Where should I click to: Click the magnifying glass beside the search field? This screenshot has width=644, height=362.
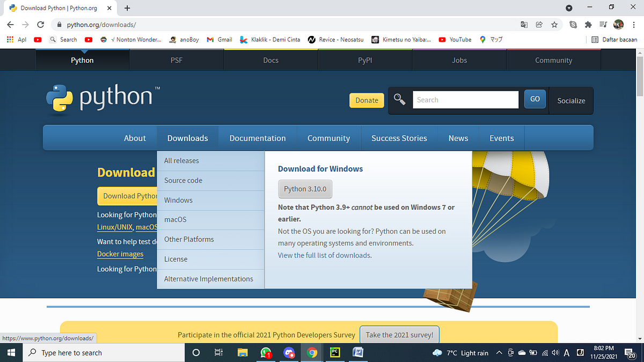399,100
